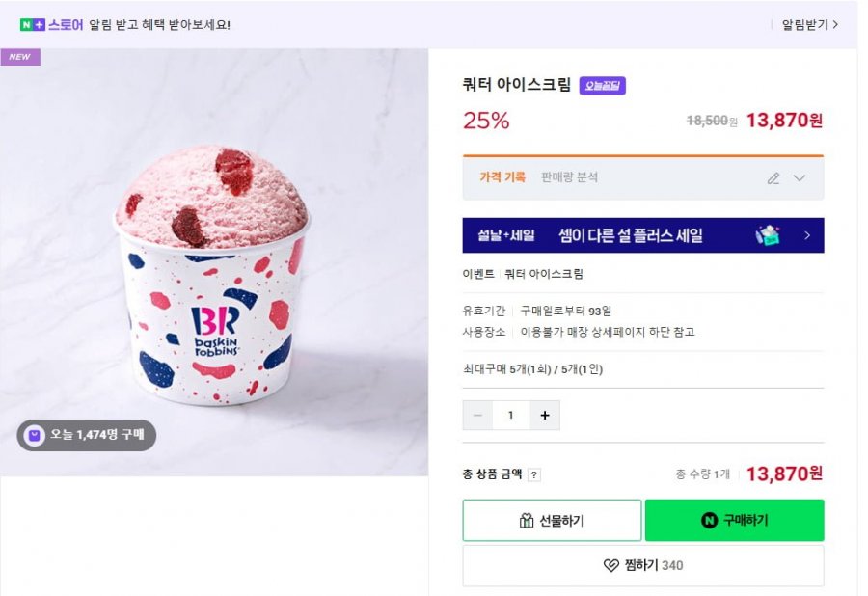Image resolution: width=868 pixels, height=596 pixels.
Task: Open the 판매량 분석 tab
Action: point(569,177)
